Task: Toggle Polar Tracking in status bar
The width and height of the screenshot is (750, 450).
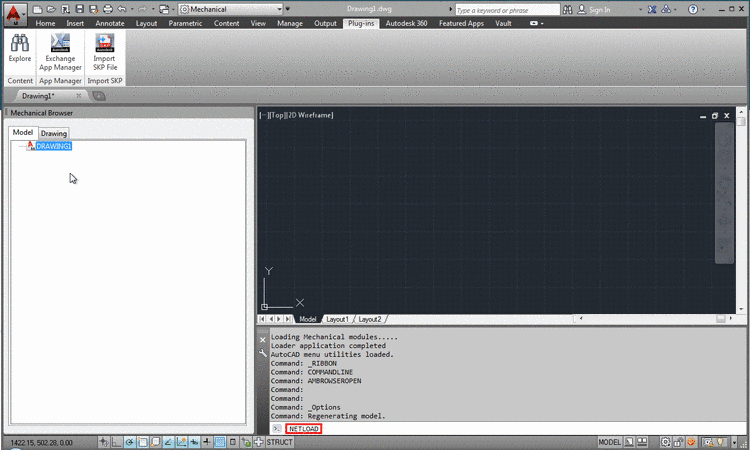Action: click(x=130, y=442)
